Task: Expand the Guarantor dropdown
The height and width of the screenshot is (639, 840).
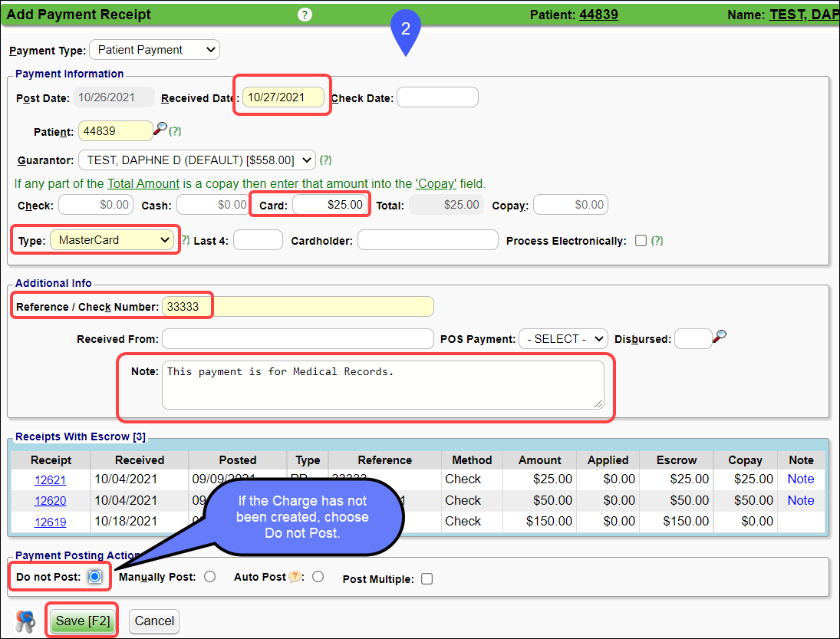Action: [x=196, y=160]
